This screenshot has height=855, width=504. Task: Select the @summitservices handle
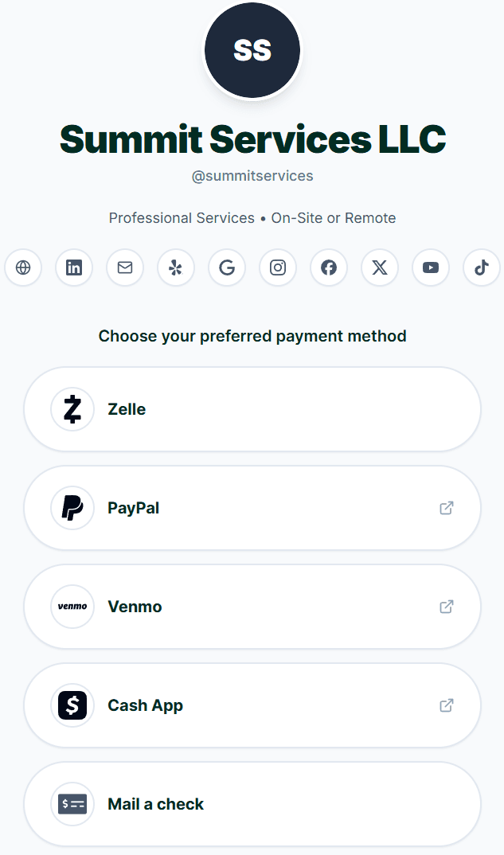[252, 175]
